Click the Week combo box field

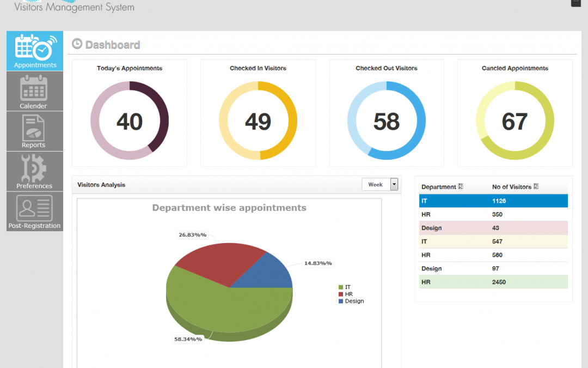click(379, 184)
